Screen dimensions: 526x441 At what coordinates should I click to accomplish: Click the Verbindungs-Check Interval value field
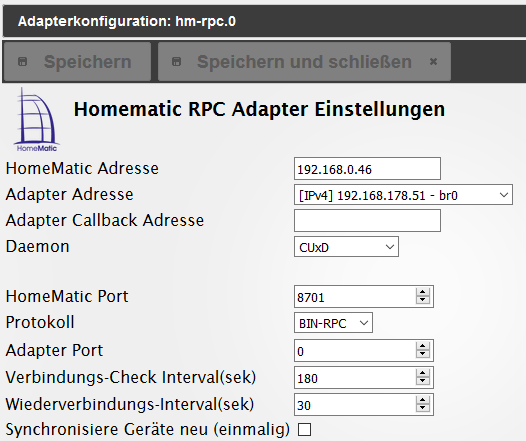tap(355, 378)
